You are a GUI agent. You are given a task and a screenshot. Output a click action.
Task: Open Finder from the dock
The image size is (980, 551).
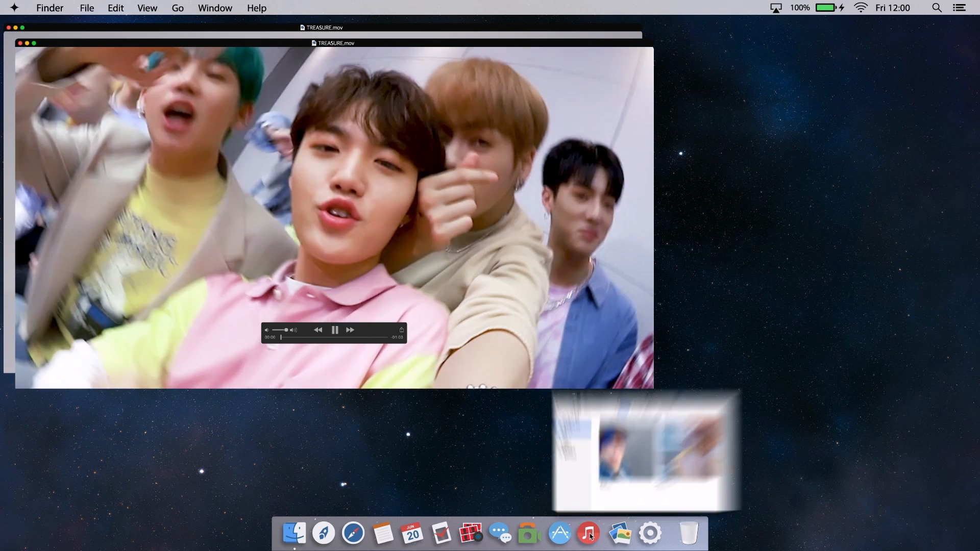click(295, 533)
